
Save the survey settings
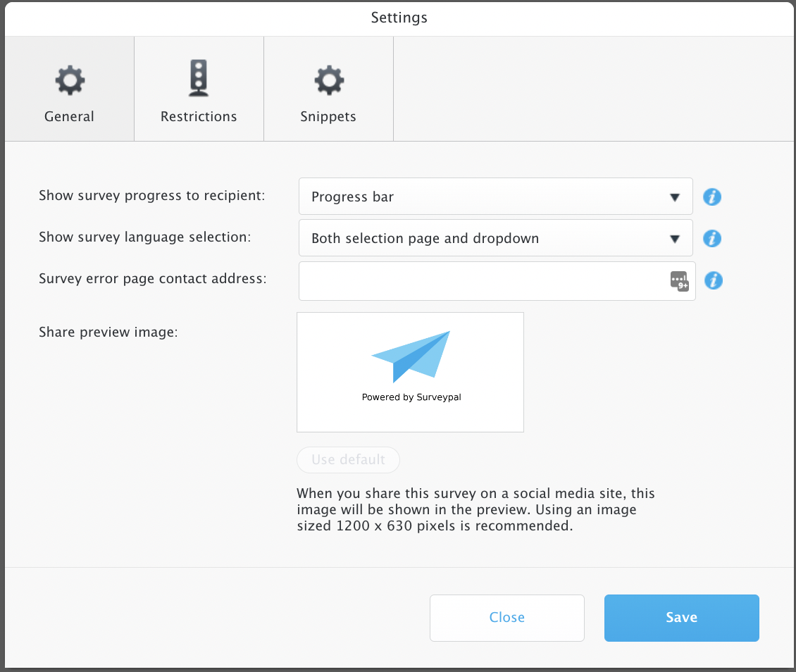point(682,618)
